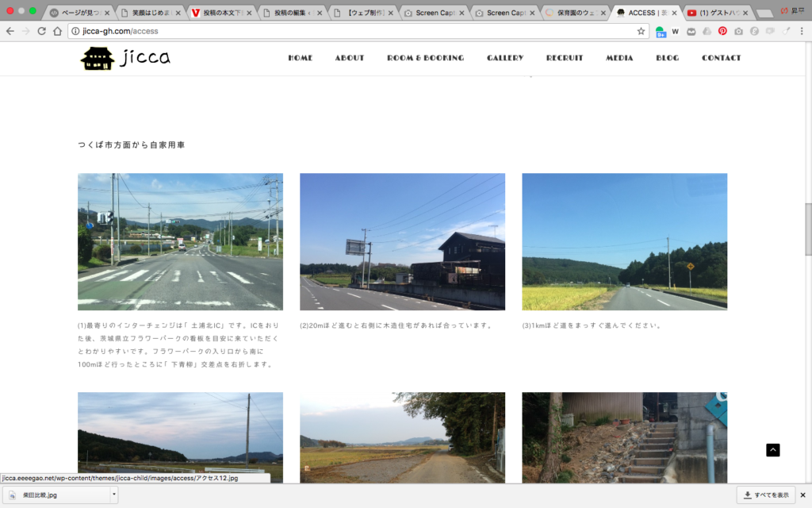
Task: Go to the browser home page
Action: pyautogui.click(x=57, y=31)
